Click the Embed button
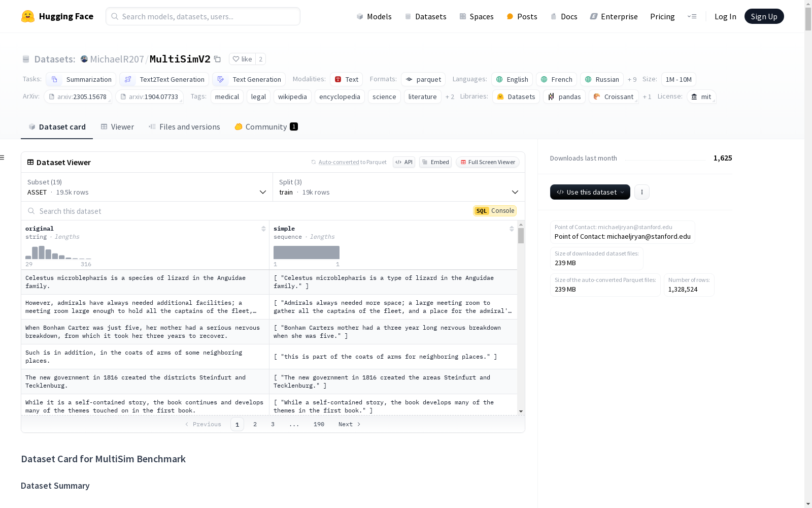The height and width of the screenshot is (508, 812). click(435, 162)
